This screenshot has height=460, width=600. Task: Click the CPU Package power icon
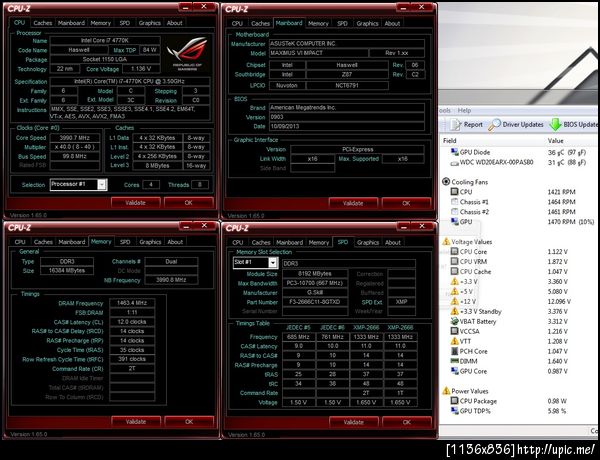click(x=455, y=401)
